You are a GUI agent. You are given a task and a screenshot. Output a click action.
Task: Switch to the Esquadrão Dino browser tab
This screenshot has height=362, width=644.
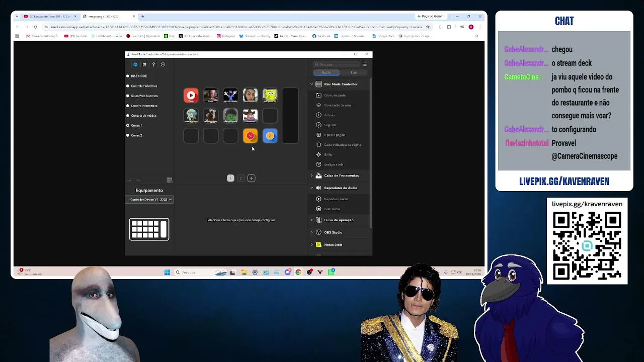50,17
